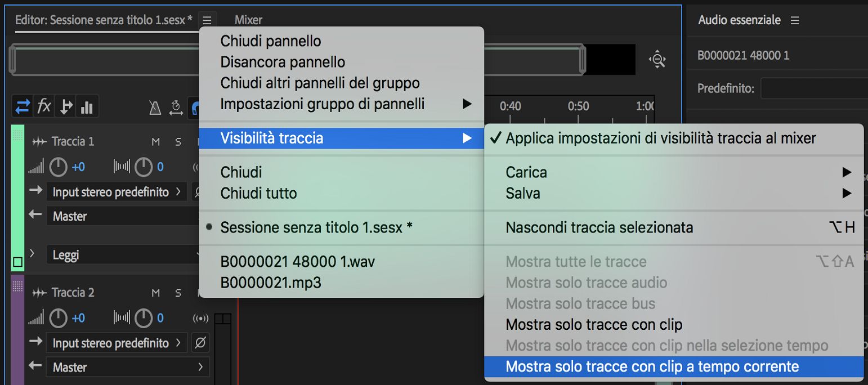868x385 pixels.
Task: Enable the metronome icon
Action: 155,107
